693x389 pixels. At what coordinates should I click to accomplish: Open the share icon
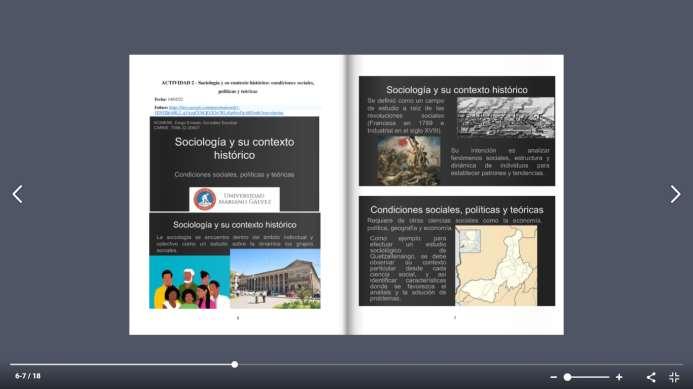tap(651, 377)
